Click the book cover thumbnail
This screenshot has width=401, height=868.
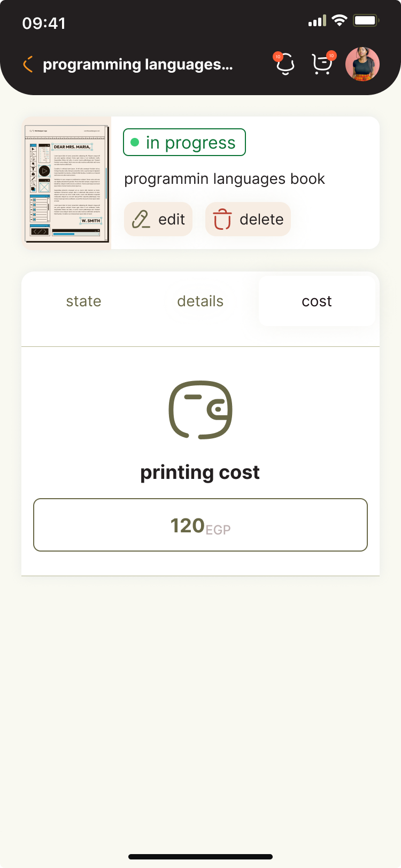click(x=66, y=183)
